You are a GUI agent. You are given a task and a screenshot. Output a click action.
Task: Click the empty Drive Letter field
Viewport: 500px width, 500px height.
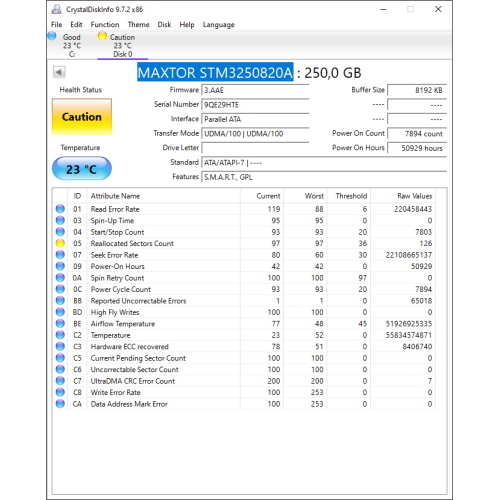coord(255,148)
